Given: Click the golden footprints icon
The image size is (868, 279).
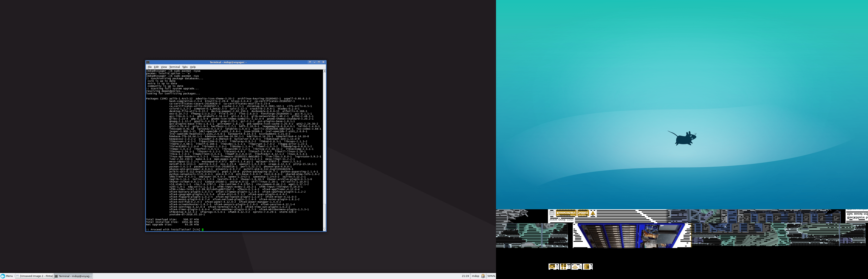Looking at the screenshot, I should coord(563,267).
